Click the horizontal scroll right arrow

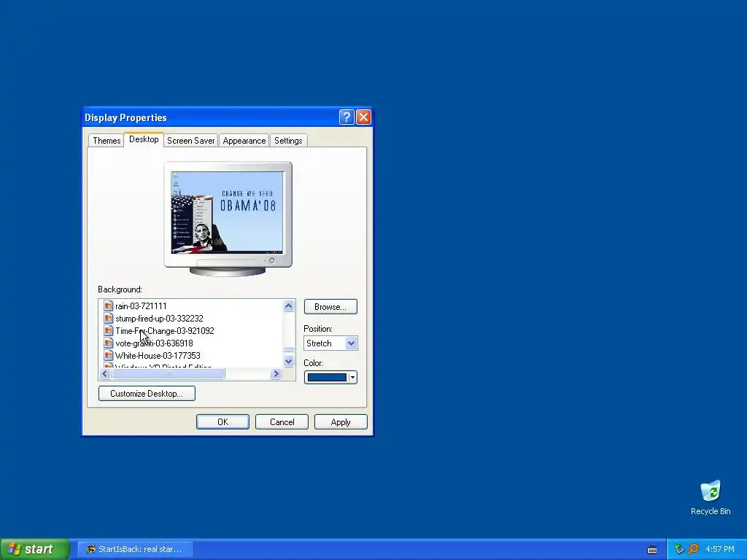point(276,374)
